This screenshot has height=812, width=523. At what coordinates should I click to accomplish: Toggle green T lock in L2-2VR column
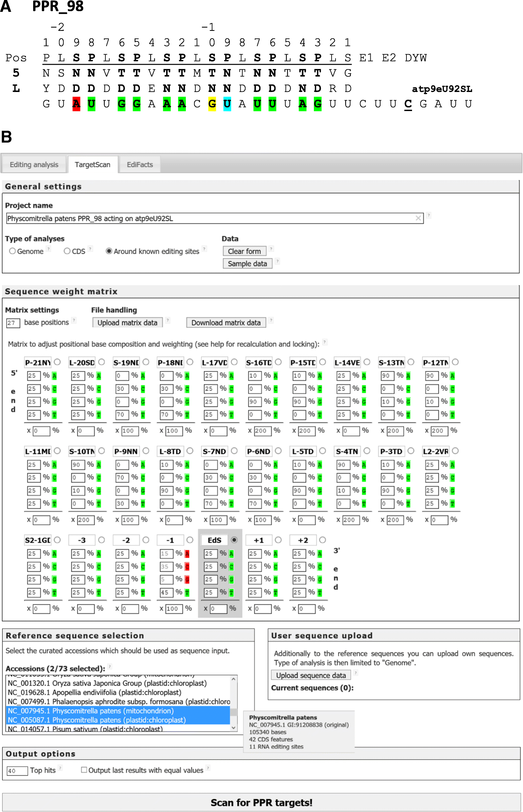tap(452, 504)
